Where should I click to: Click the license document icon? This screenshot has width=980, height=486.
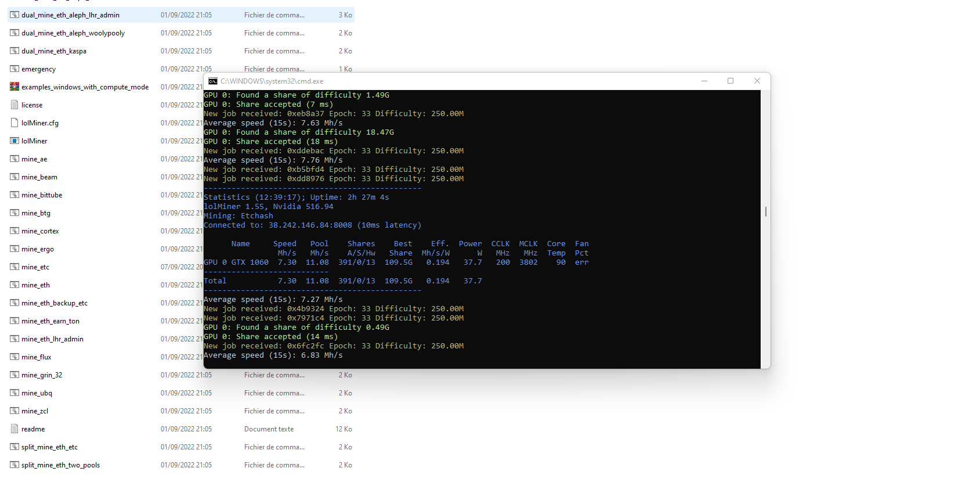pos(15,105)
